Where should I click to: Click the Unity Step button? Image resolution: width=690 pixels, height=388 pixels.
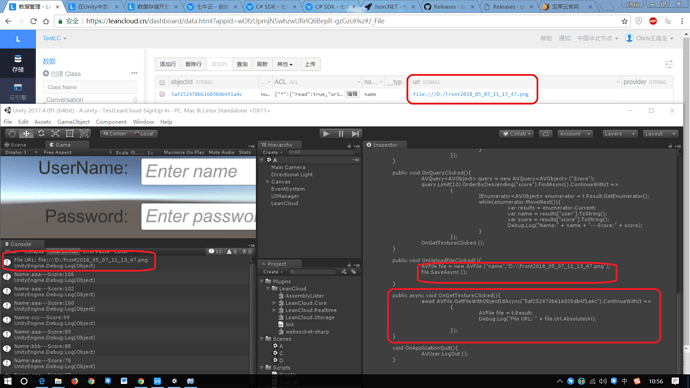355,134
